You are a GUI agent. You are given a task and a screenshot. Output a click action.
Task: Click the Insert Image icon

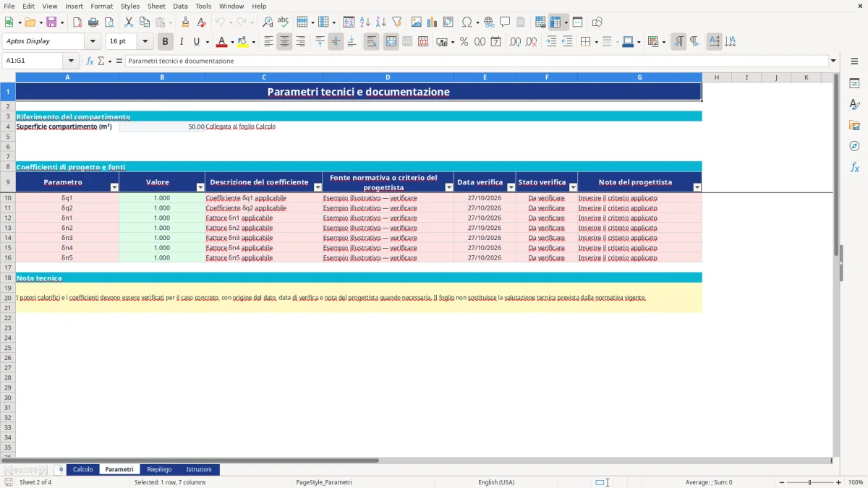click(416, 22)
